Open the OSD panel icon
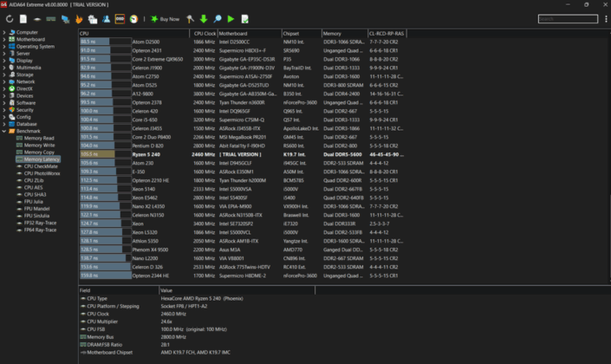Screen dimensions: 611x364 (x=120, y=19)
